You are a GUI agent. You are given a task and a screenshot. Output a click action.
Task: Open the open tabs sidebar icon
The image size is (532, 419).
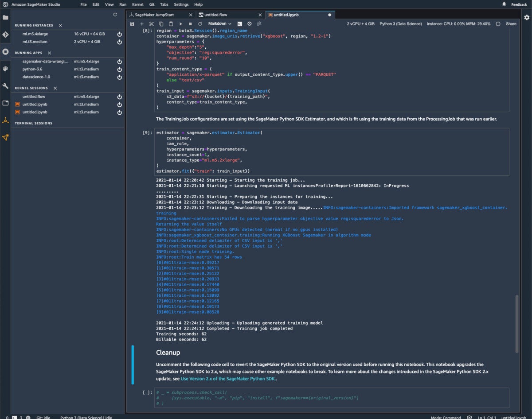pyautogui.click(x=5, y=103)
